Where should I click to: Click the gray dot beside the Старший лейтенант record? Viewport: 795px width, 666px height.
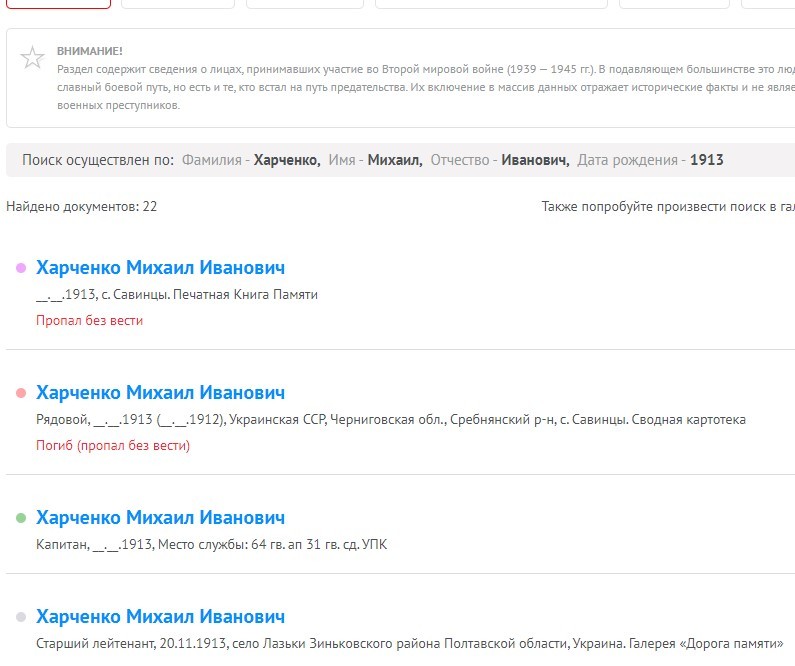pos(21,617)
